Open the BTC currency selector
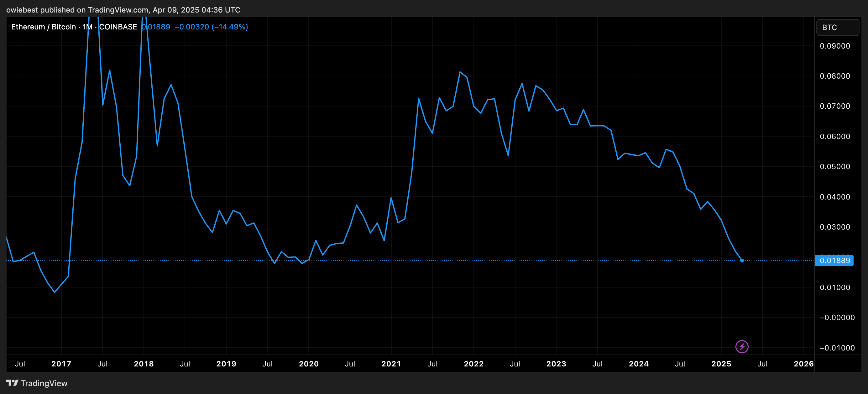868x394 pixels. tap(837, 27)
